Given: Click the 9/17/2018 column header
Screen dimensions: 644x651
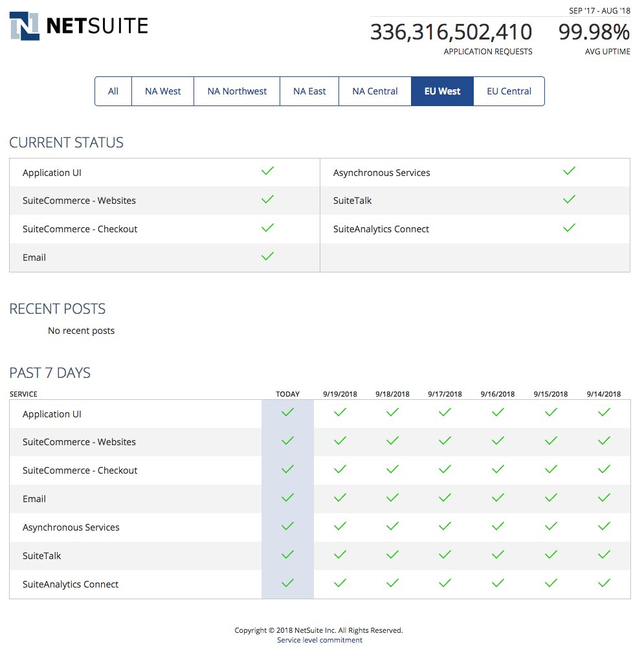Looking at the screenshot, I should (x=445, y=394).
